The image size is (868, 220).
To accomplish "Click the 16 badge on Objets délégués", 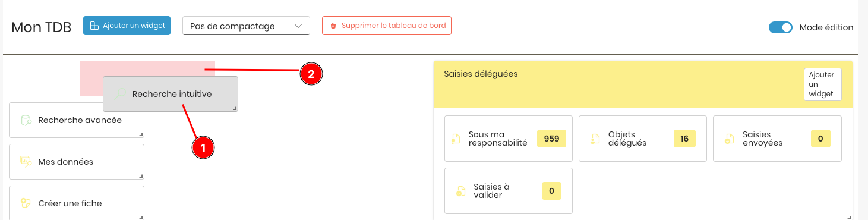I will tap(684, 139).
